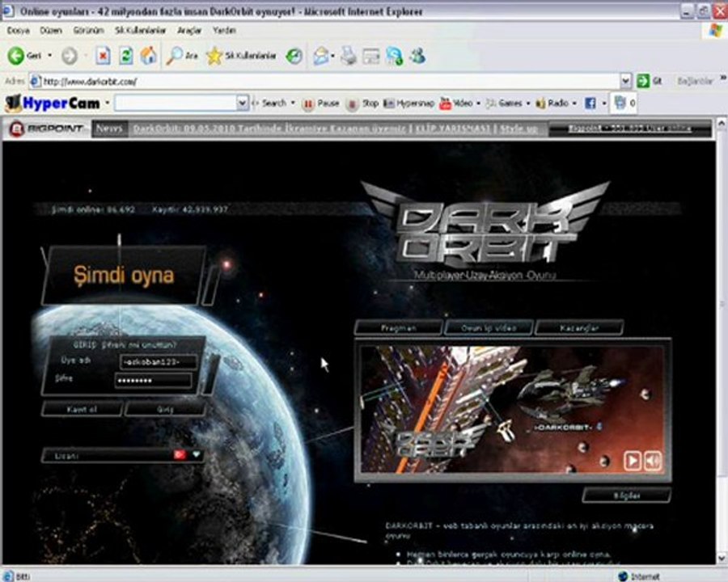Click the green Git go arrow

[643, 81]
